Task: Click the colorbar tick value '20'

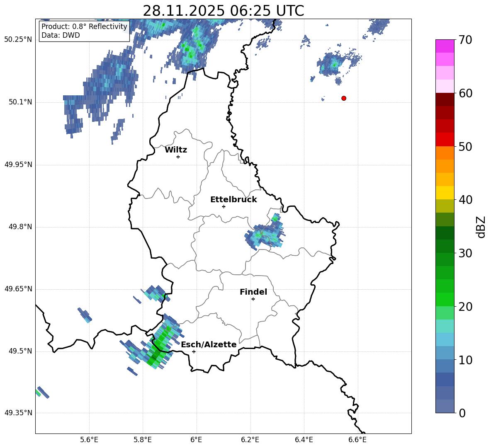Action: [465, 307]
